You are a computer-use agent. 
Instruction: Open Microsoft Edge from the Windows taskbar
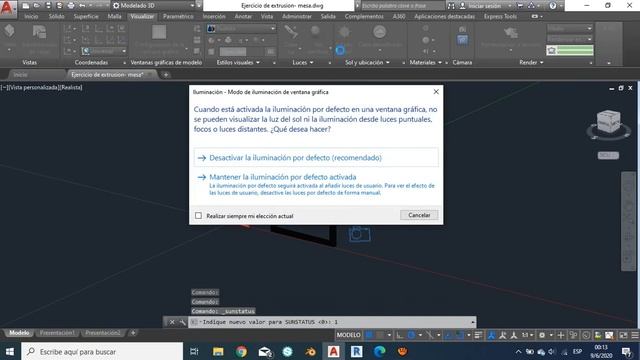[380, 351]
